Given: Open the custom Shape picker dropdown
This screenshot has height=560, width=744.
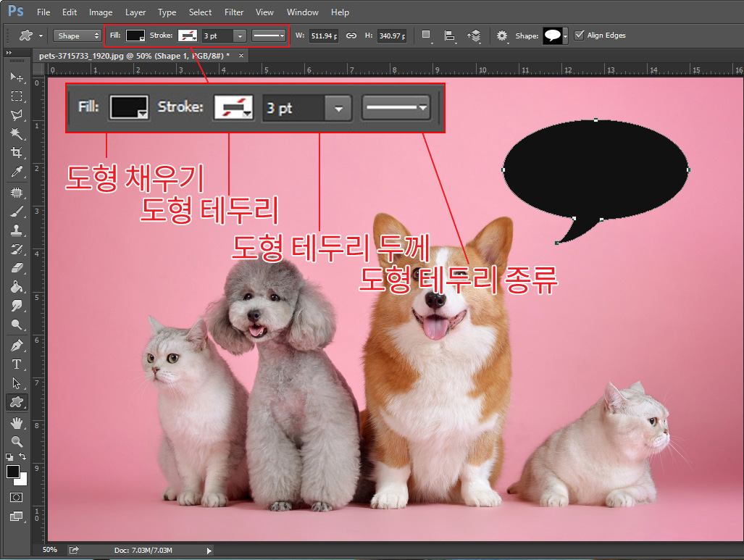Looking at the screenshot, I should [x=565, y=35].
